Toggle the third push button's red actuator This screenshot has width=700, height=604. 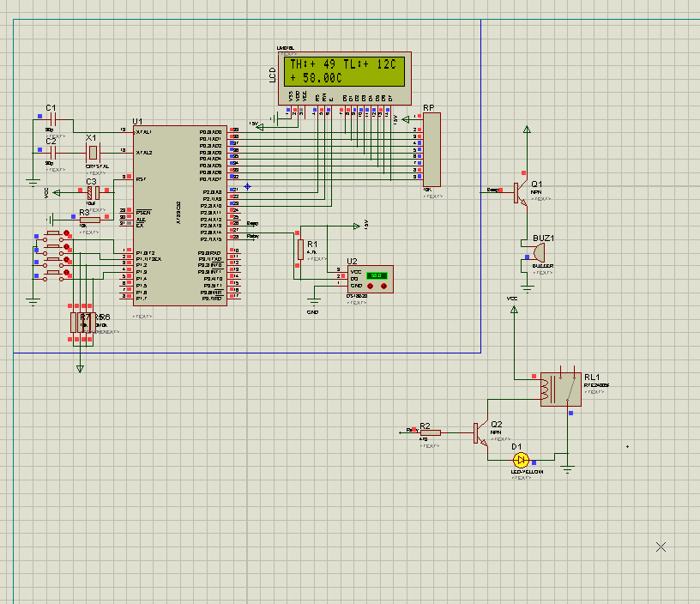coord(67,259)
